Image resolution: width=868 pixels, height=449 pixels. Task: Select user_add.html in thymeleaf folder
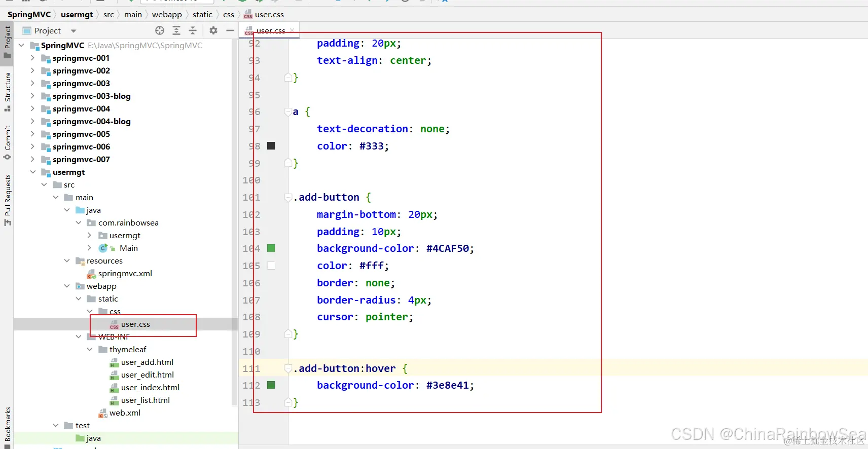147,362
